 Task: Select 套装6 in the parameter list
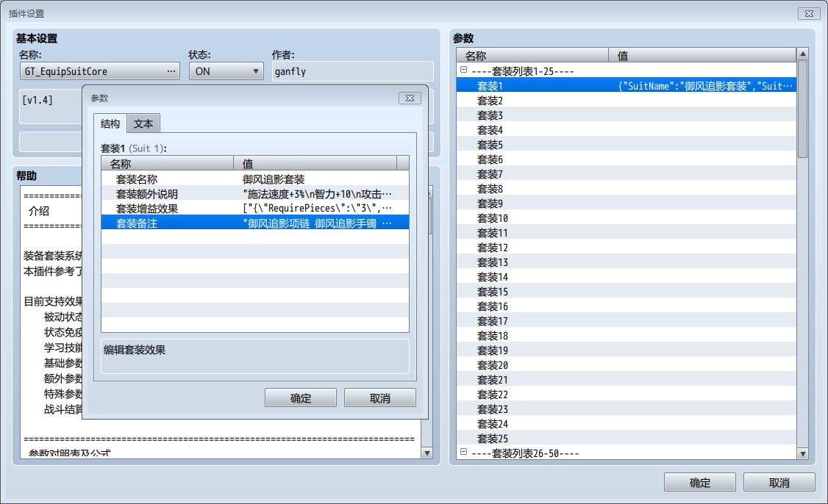coord(627,159)
